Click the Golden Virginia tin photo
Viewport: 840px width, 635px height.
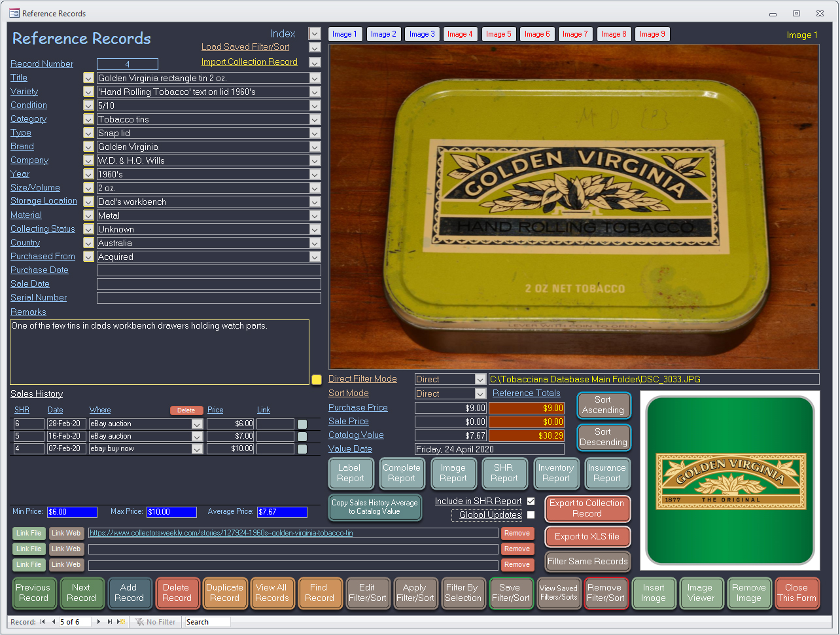coord(574,207)
